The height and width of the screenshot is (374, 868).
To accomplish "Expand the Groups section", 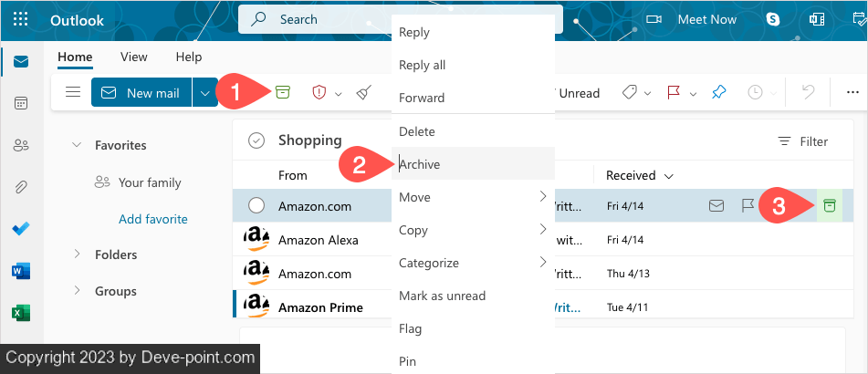I will click(x=77, y=291).
